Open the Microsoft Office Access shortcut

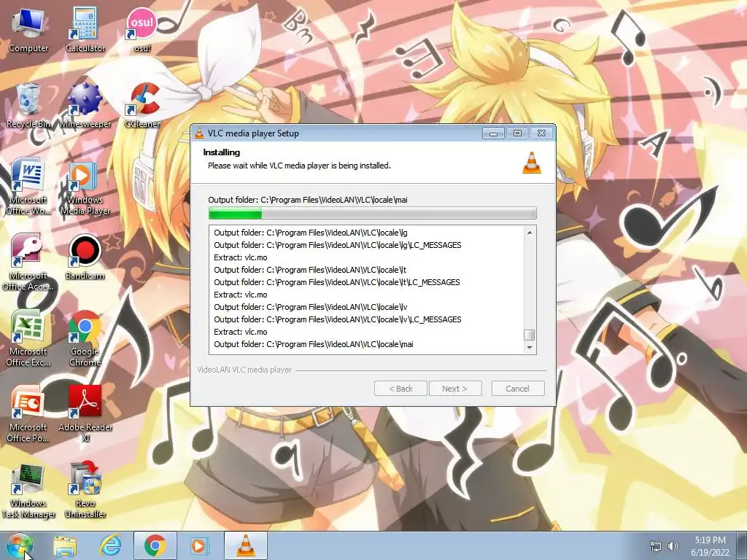28,262
